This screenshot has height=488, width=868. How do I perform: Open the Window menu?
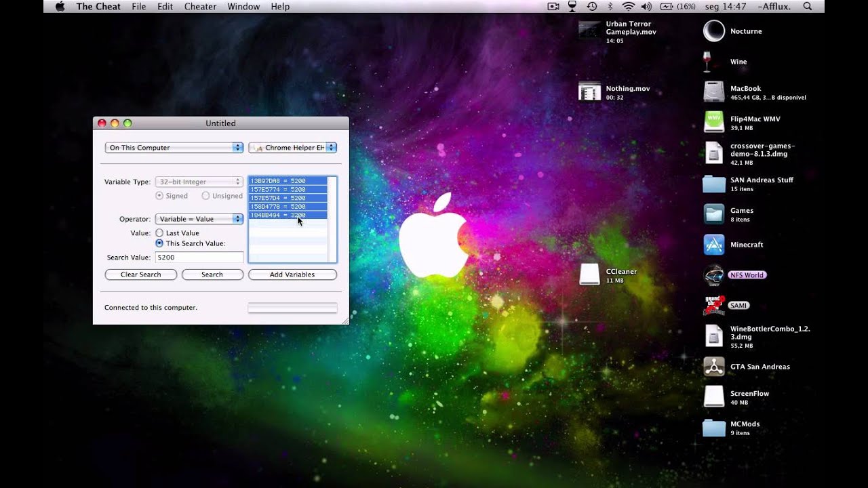tap(243, 7)
